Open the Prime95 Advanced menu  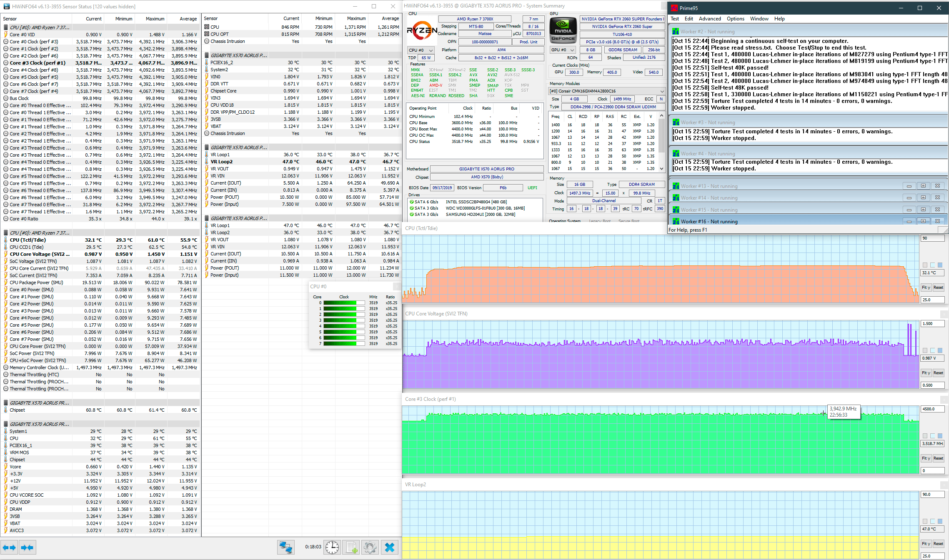[709, 19]
